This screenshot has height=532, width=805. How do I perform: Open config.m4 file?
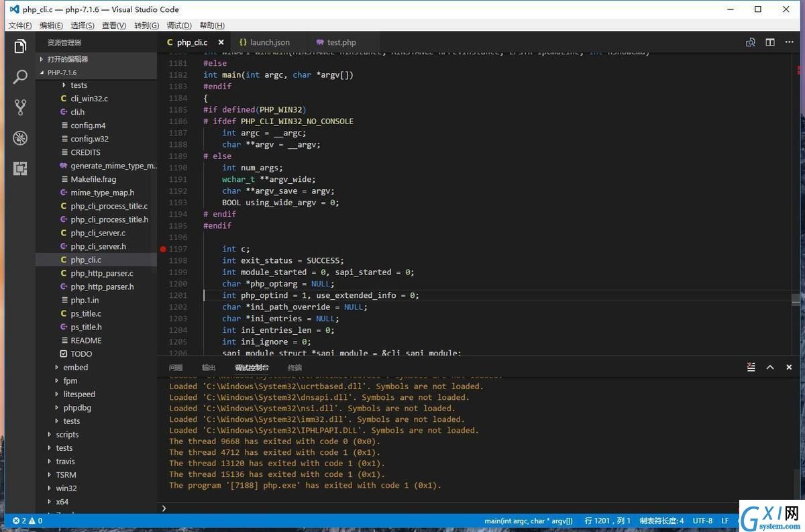(96, 125)
